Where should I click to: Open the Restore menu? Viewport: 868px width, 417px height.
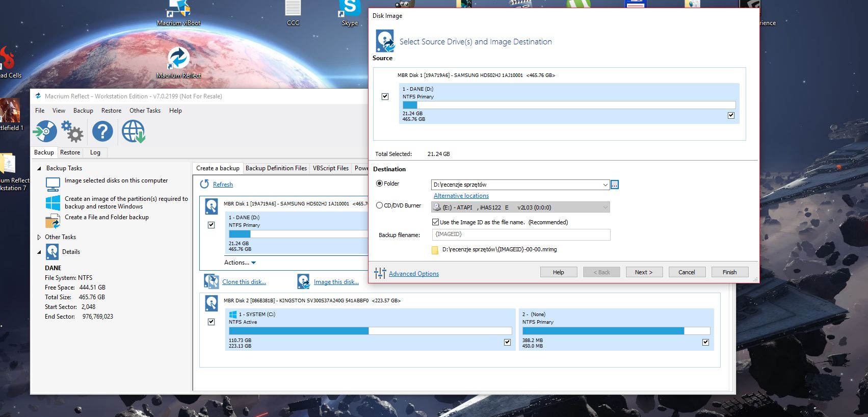coord(111,111)
